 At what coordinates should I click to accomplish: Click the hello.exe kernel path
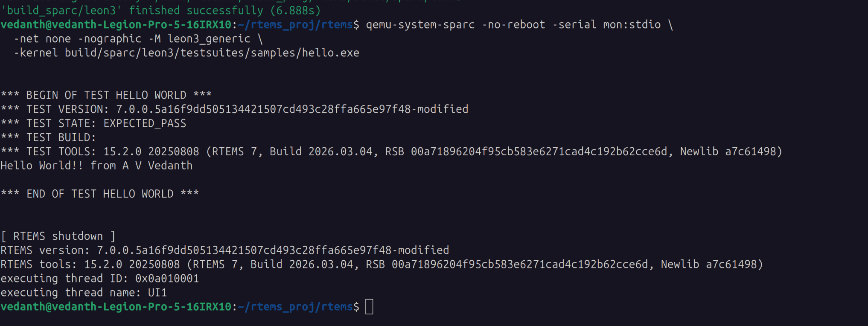[x=212, y=53]
